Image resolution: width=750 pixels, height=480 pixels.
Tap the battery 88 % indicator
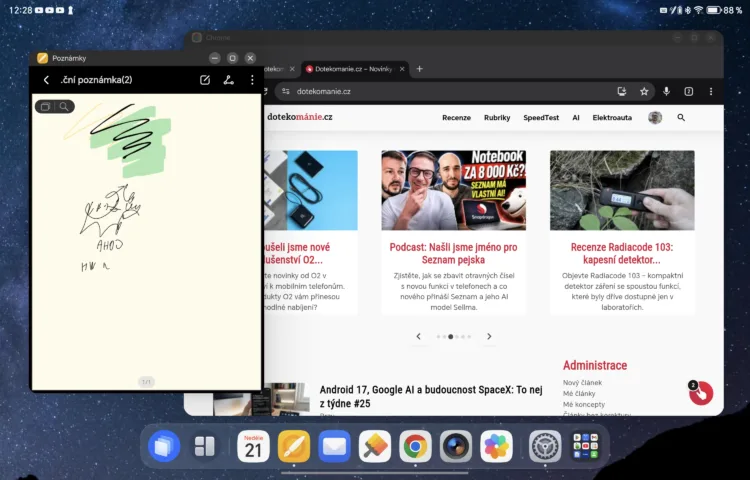pos(724,10)
